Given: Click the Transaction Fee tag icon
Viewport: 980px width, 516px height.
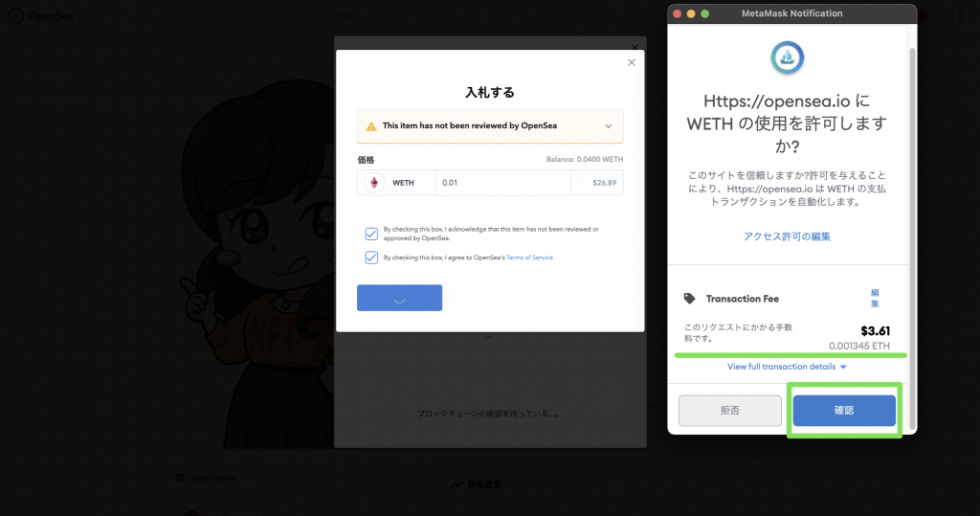Looking at the screenshot, I should 689,299.
